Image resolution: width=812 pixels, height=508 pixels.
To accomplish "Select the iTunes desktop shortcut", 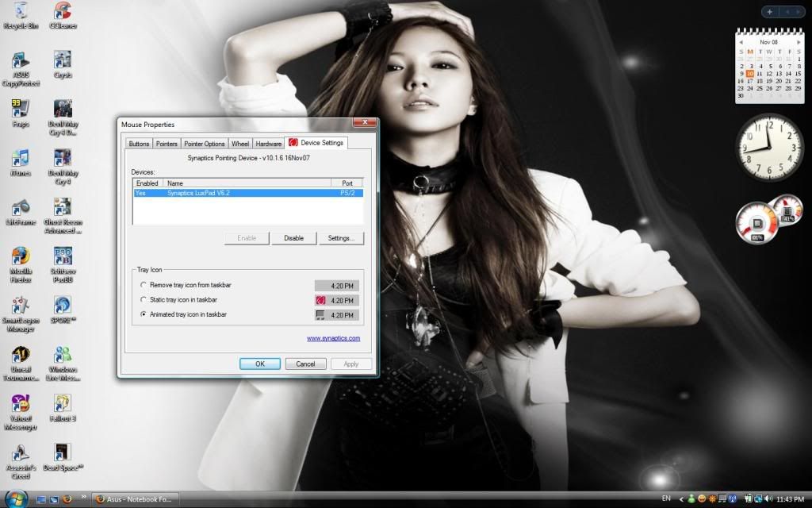I will click(21, 162).
